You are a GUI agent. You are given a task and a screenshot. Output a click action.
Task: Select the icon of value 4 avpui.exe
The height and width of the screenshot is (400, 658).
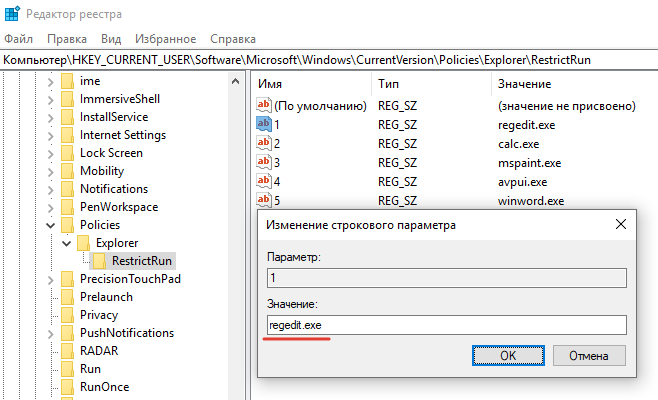tap(264, 181)
